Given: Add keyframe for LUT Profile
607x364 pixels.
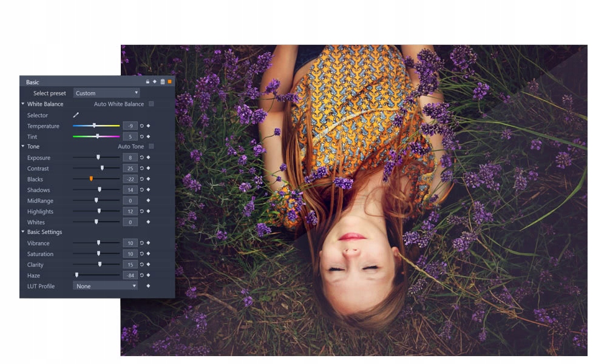Looking at the screenshot, I should (148, 286).
